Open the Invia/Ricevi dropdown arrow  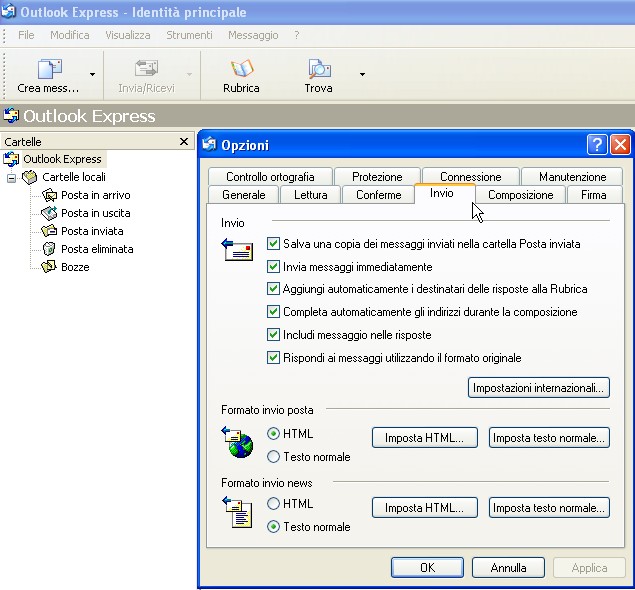point(189,74)
